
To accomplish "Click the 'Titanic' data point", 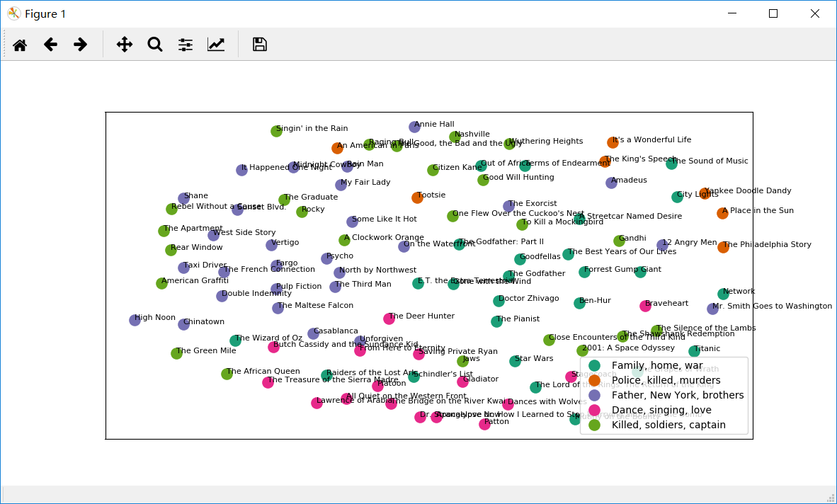I will 694,351.
